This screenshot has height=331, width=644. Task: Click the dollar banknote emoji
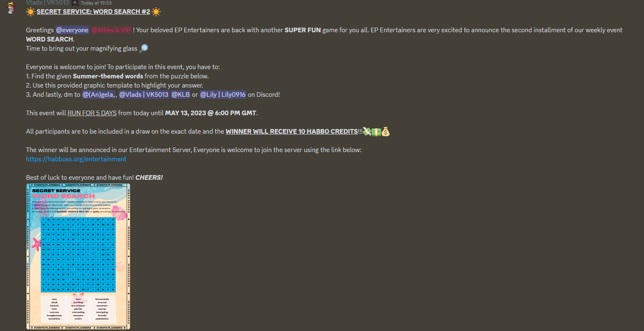(x=376, y=132)
